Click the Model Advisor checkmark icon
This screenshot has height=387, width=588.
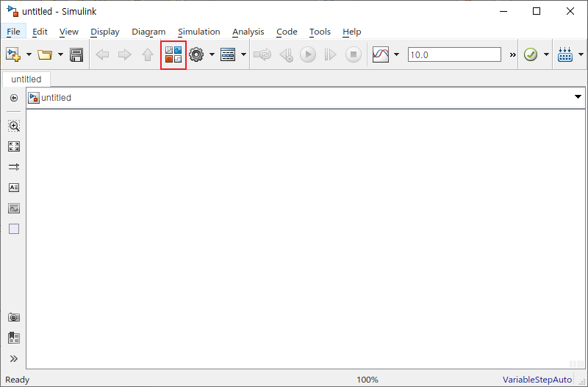(x=531, y=54)
